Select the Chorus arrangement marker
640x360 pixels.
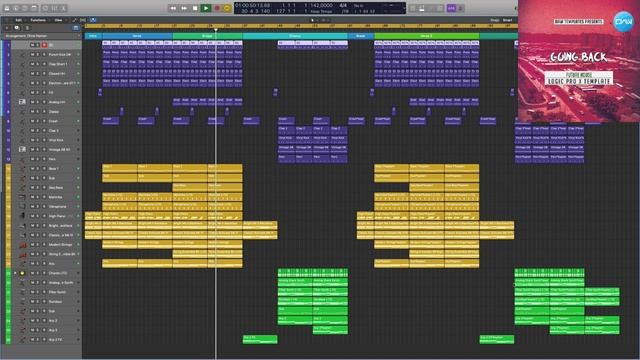tap(295, 36)
